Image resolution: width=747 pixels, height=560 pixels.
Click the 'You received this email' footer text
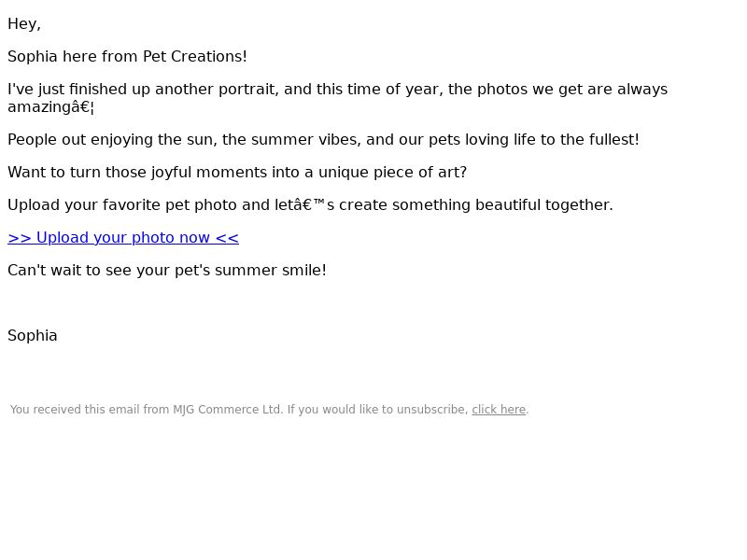click(90, 410)
